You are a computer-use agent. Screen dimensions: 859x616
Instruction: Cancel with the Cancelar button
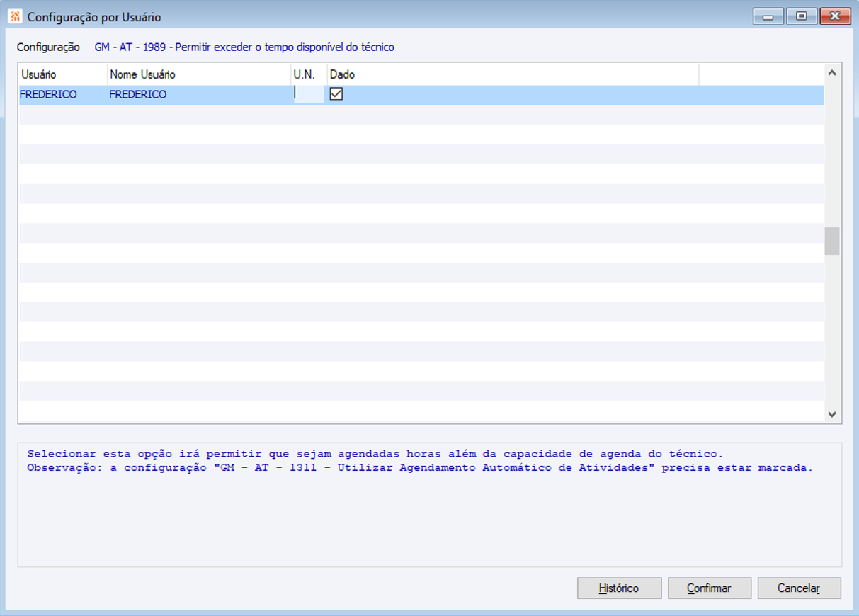799,588
